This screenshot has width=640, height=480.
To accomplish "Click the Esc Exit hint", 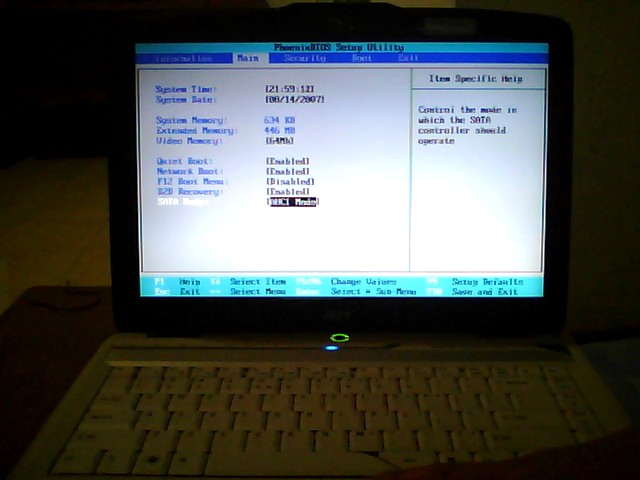I will click(178, 292).
